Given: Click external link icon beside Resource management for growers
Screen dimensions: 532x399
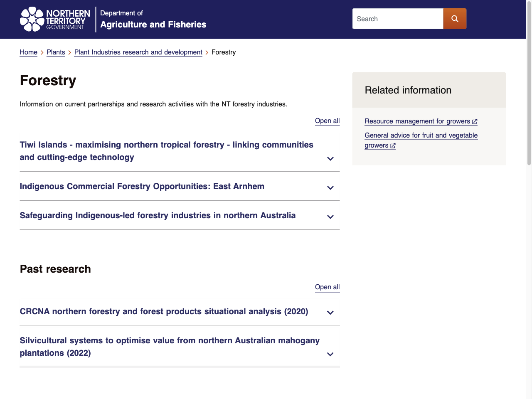Looking at the screenshot, I should point(475,121).
